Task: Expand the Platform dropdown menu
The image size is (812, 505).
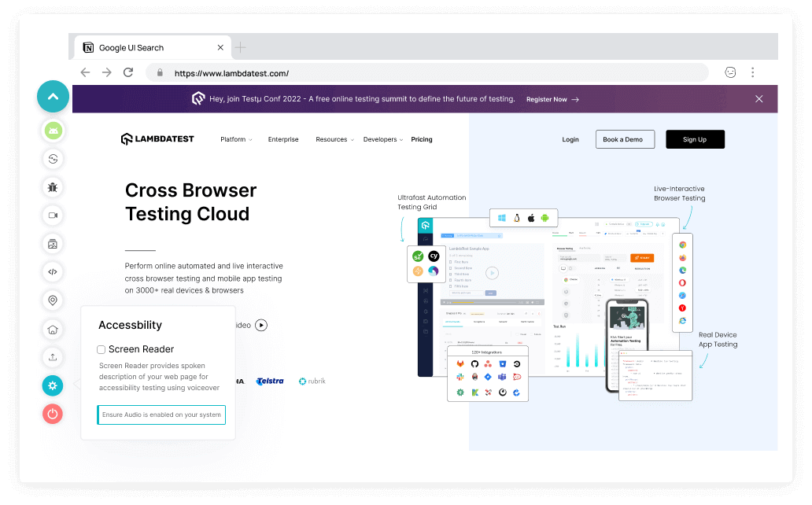Action: coord(235,139)
